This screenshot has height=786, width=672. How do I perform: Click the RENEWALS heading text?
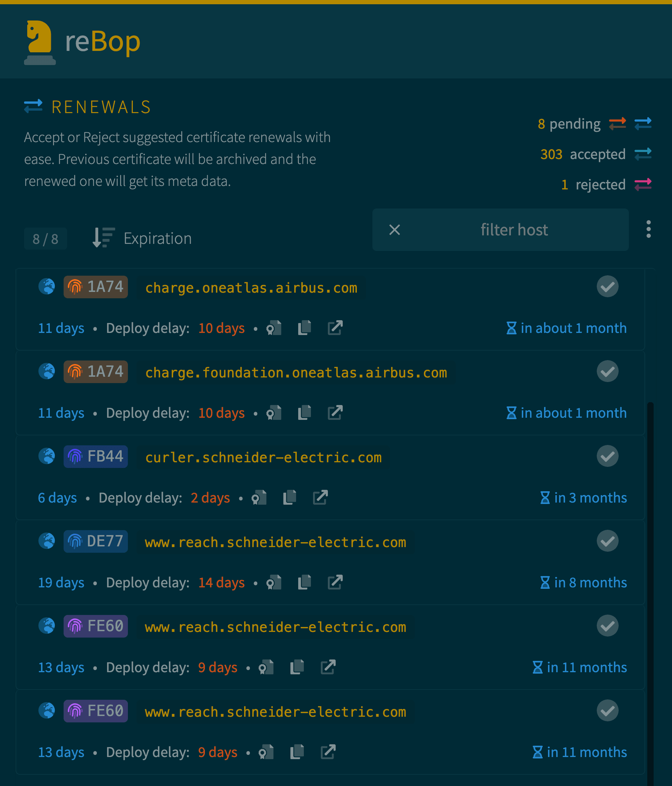click(x=102, y=107)
